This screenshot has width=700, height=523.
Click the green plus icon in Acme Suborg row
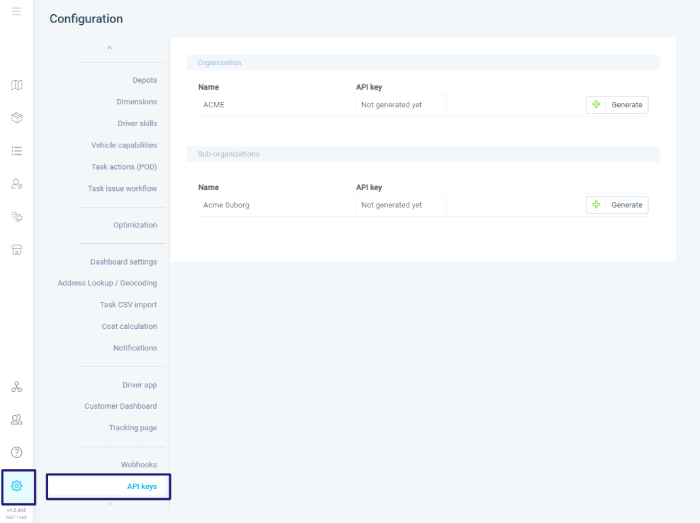click(x=596, y=205)
